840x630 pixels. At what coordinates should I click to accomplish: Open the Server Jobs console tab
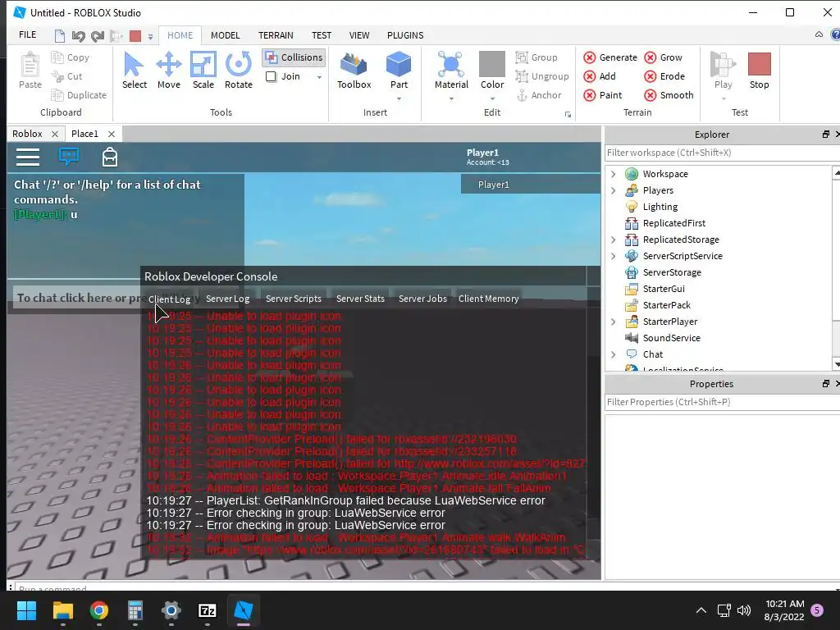click(x=422, y=299)
